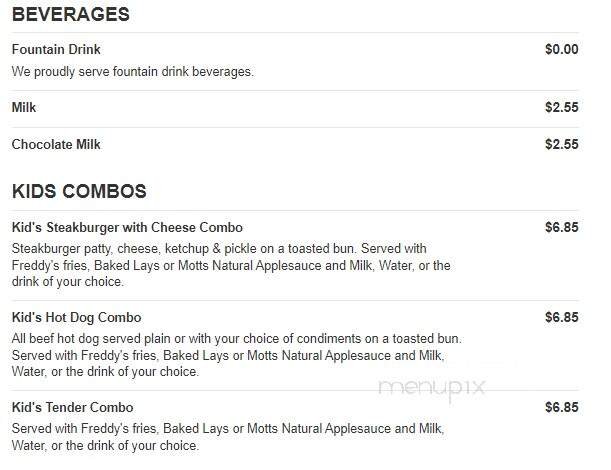Select the plain Milk menu item
The height and width of the screenshot is (470, 611).
pos(24,106)
